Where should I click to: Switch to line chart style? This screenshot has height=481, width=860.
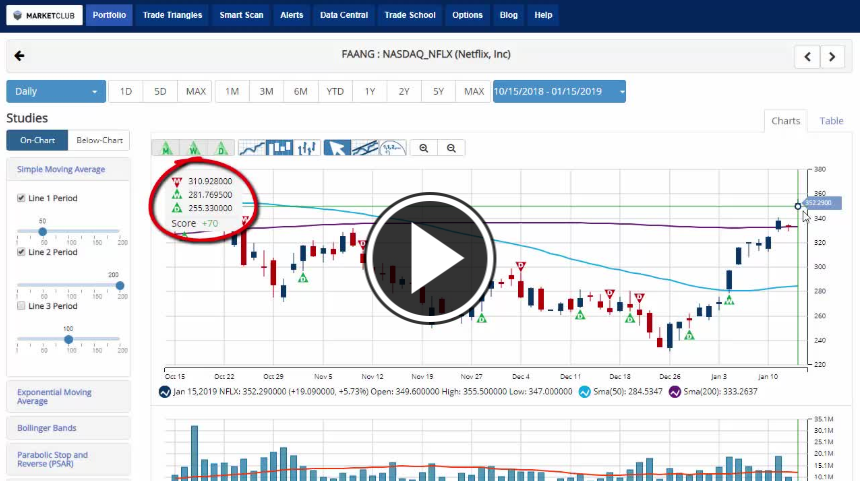[252, 148]
